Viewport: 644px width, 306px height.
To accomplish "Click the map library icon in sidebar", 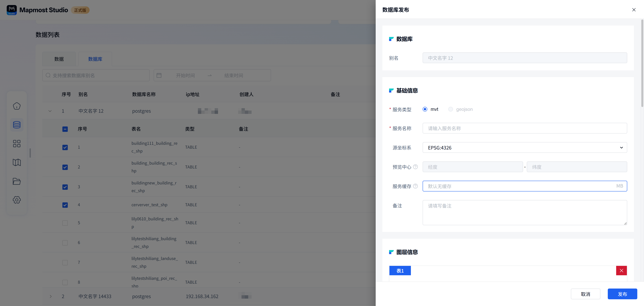I will (x=16, y=162).
